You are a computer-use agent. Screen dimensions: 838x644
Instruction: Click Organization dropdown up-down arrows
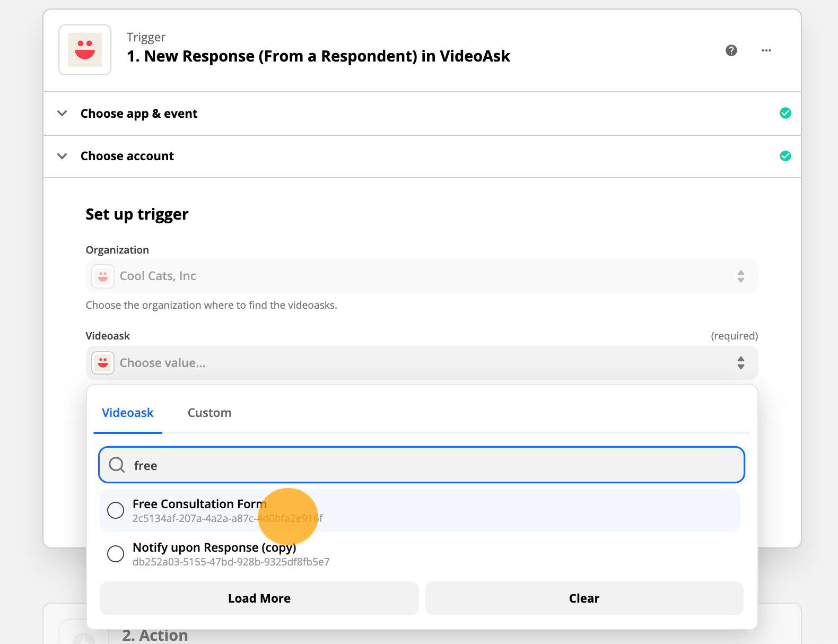click(x=741, y=276)
